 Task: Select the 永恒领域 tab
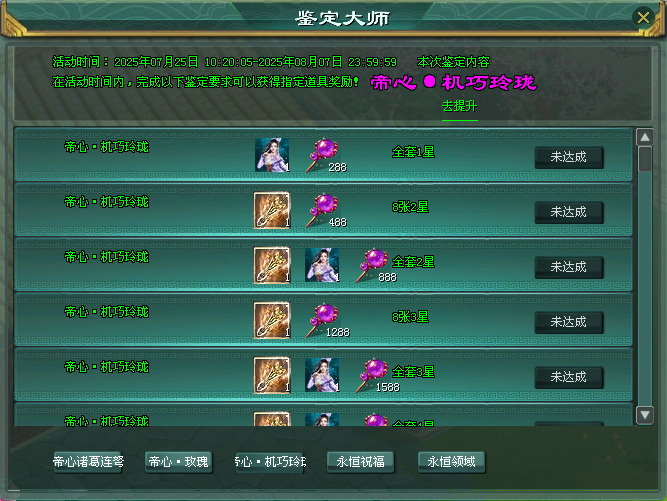tap(451, 462)
